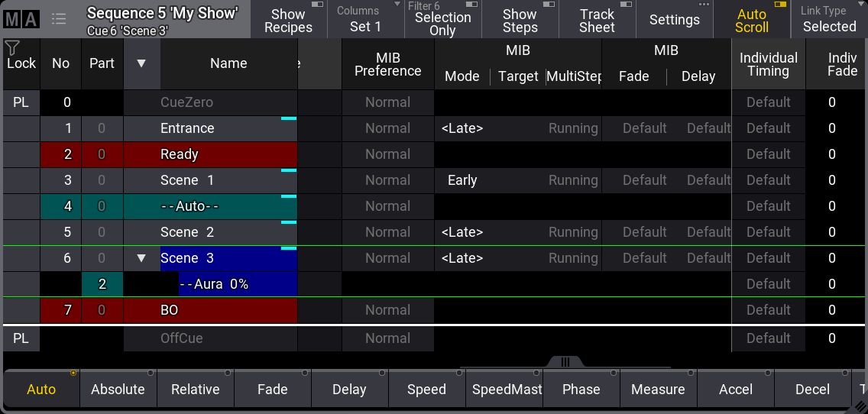The height and width of the screenshot is (414, 868).
Task: Click the sort arrow in the column header
Action: click(141, 63)
